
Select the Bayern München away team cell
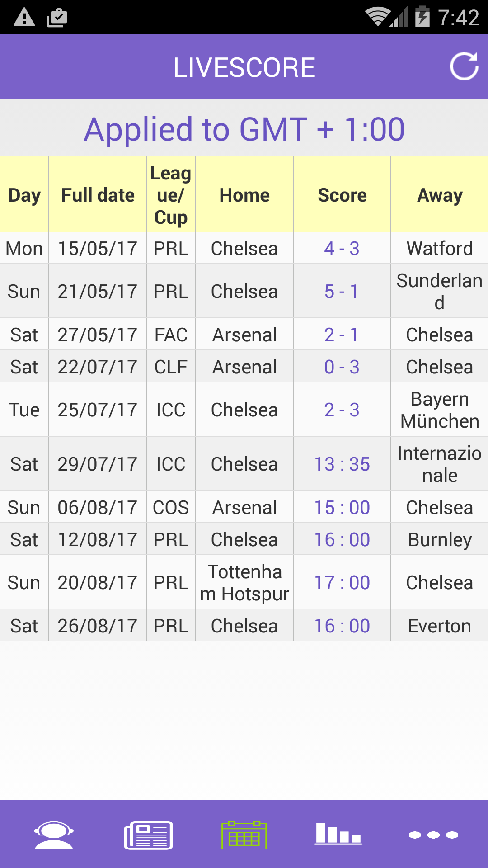440,410
